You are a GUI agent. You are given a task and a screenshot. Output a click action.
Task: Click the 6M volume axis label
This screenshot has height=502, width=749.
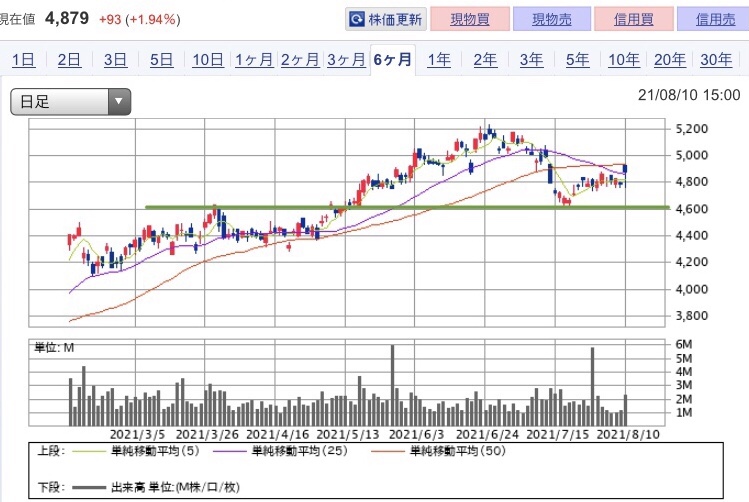coord(684,344)
